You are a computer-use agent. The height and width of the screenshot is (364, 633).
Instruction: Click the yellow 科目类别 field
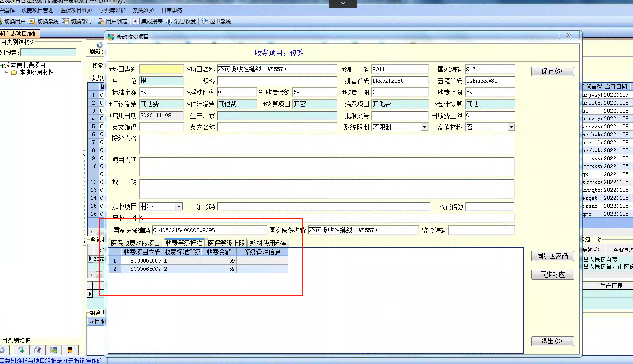161,69
